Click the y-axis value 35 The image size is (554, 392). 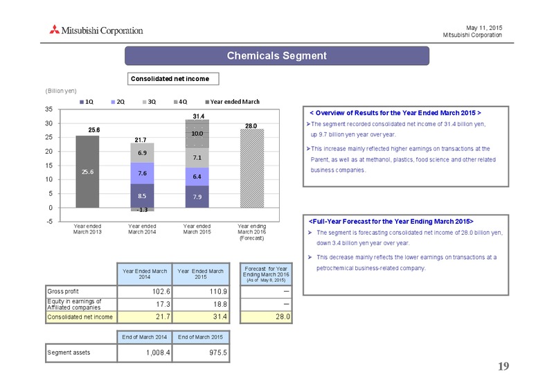tap(48, 109)
